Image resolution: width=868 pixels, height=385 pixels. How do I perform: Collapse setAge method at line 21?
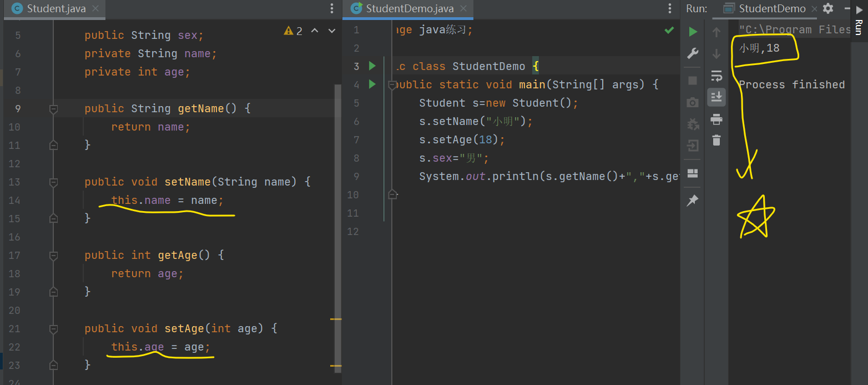tap(54, 329)
